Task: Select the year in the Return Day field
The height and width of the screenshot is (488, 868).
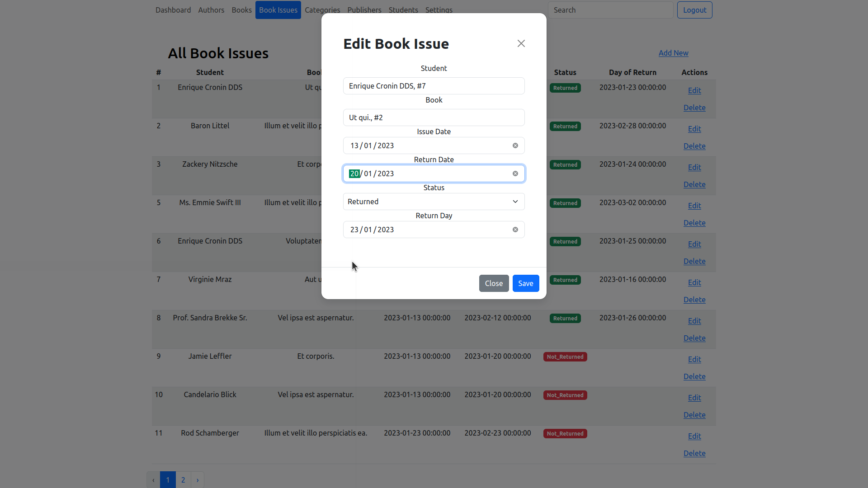Action: pyautogui.click(x=386, y=230)
